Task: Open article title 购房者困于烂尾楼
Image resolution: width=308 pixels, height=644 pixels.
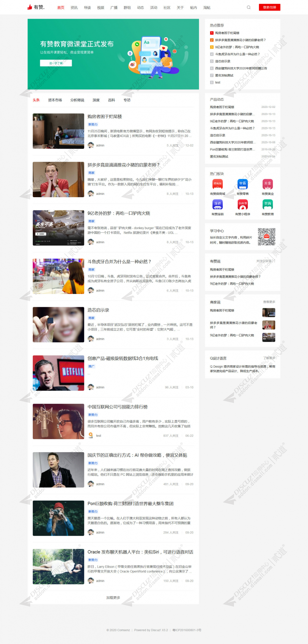Action: pos(105,116)
